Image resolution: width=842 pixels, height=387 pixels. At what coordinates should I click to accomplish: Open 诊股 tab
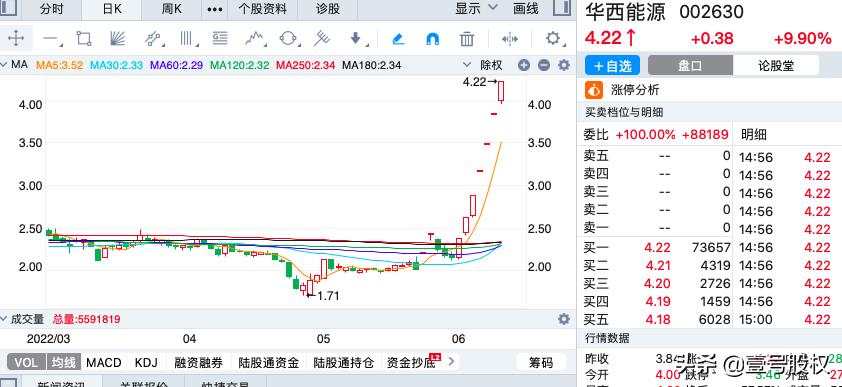(x=328, y=10)
